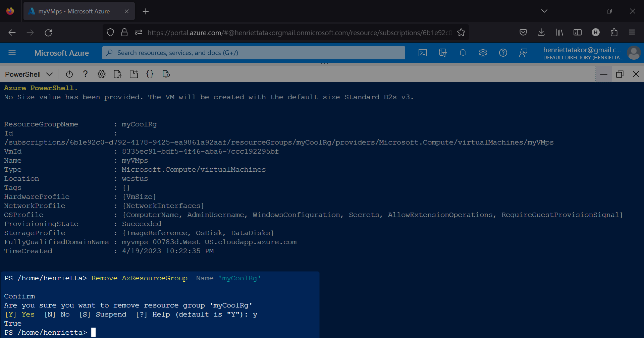Click the TimeCreated 4/19/2023 value
644x338 pixels.
pos(168,251)
